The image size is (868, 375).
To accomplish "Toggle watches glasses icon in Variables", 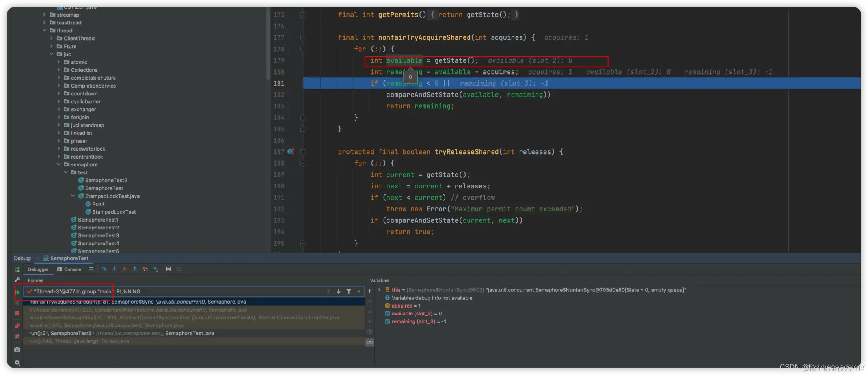I will [x=370, y=342].
